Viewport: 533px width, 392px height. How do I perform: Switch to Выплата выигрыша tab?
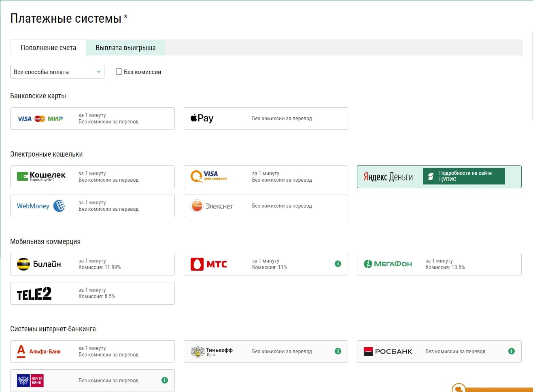[x=125, y=48]
